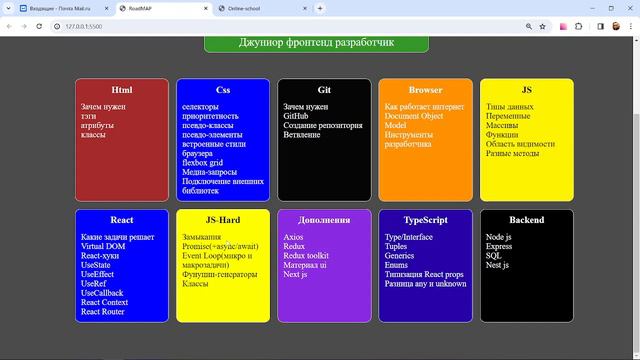Close the Mail.ru tab

(x=107, y=8)
